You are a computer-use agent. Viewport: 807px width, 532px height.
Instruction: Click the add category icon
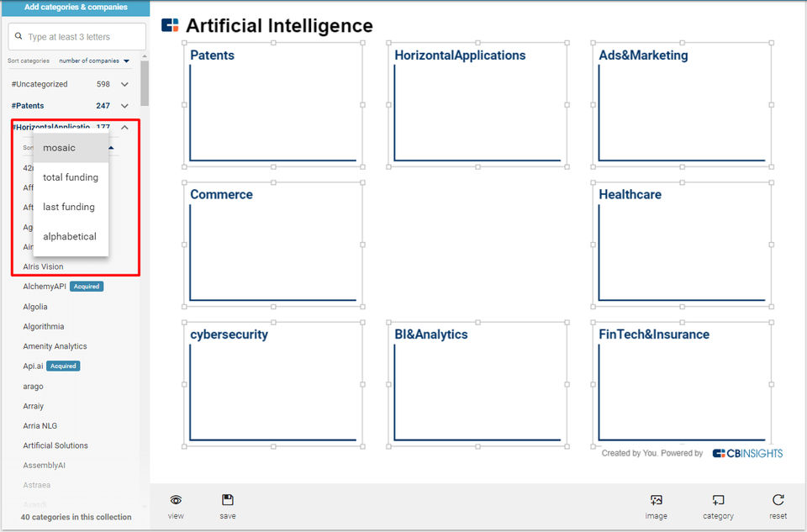click(718, 499)
